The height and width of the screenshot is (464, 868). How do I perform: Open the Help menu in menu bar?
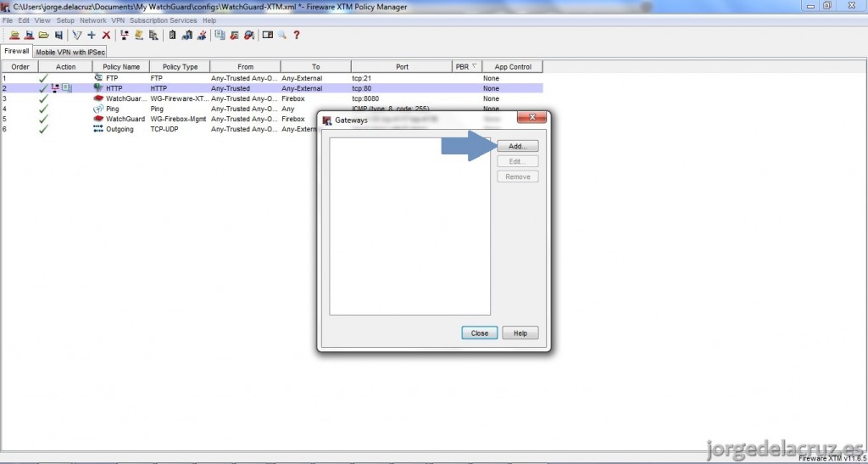click(x=209, y=20)
